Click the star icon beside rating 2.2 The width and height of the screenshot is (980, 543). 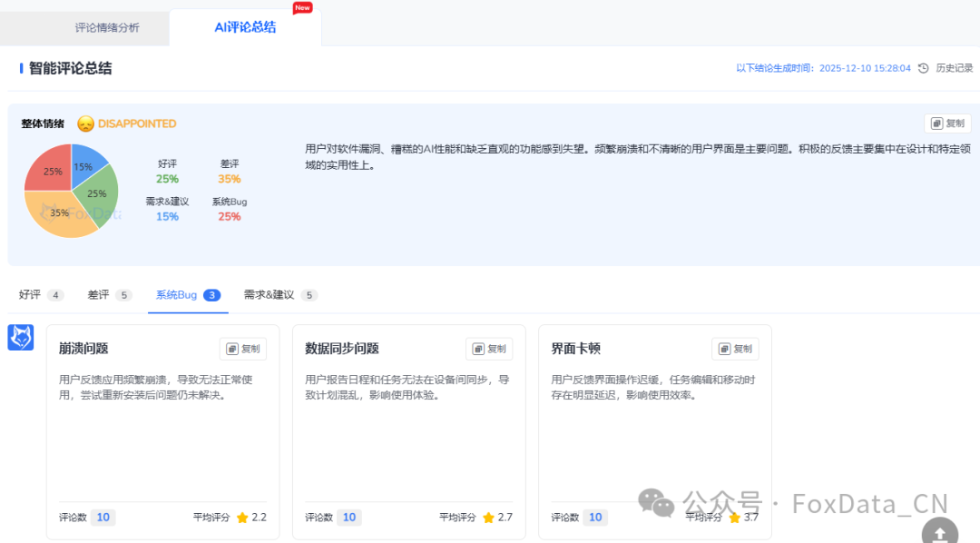pos(242,518)
